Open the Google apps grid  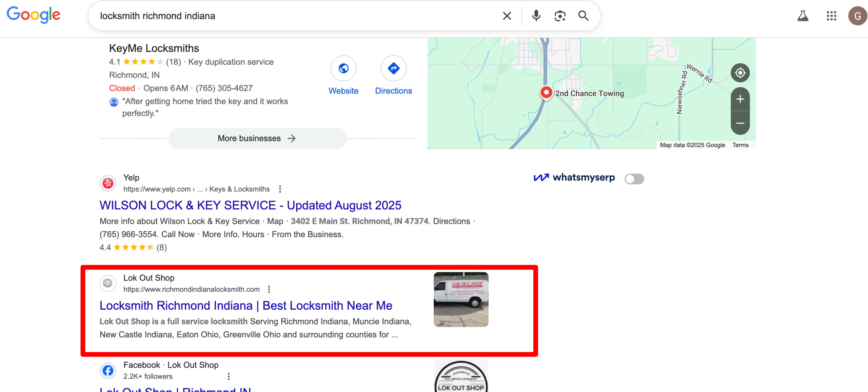pyautogui.click(x=831, y=16)
